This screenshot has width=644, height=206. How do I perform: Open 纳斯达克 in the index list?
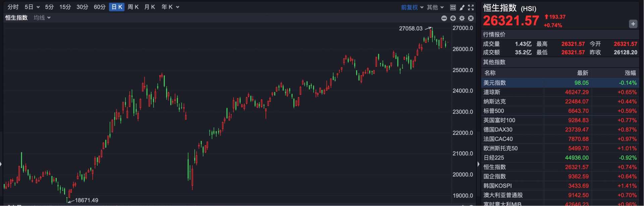coord(494,101)
